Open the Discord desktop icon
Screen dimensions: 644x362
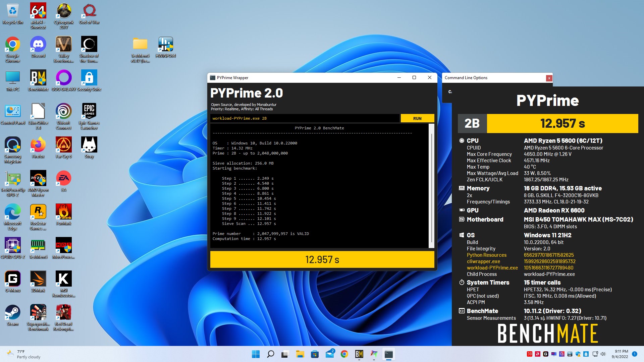(38, 47)
